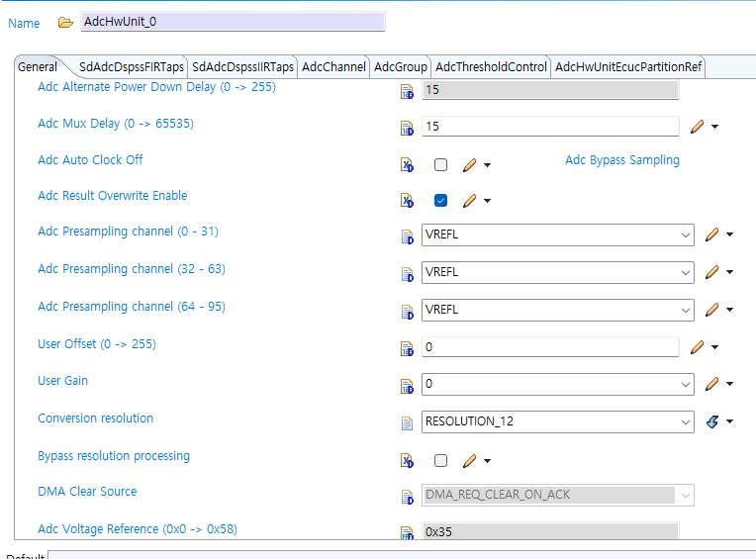Expand the arrow menu beside Conversion resolution
The height and width of the screenshot is (559, 756).
pyautogui.click(x=730, y=421)
